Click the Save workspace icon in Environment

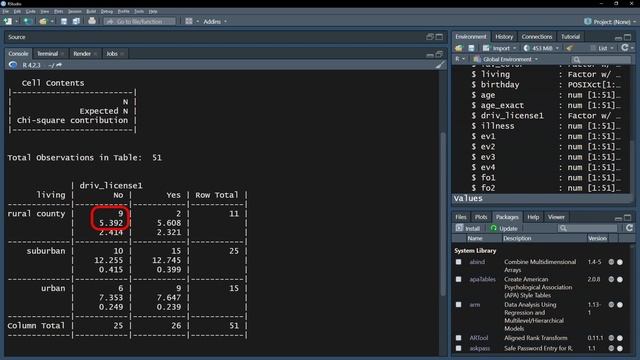tap(471, 48)
